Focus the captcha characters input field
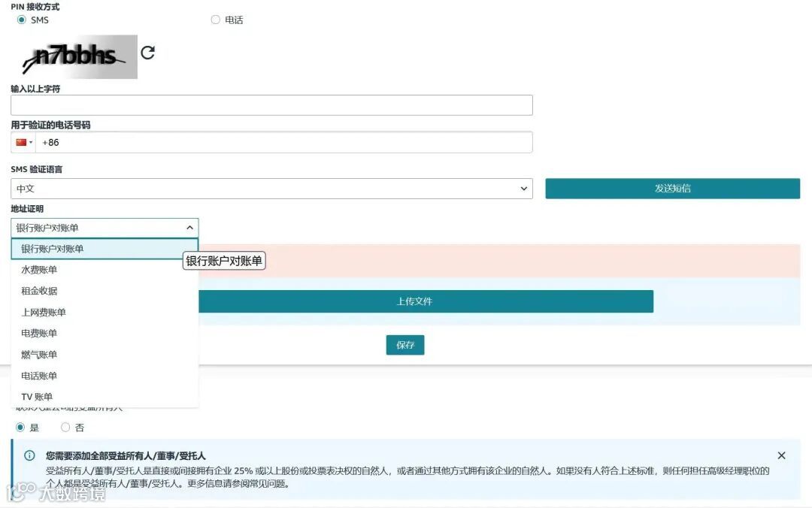 tap(271, 105)
